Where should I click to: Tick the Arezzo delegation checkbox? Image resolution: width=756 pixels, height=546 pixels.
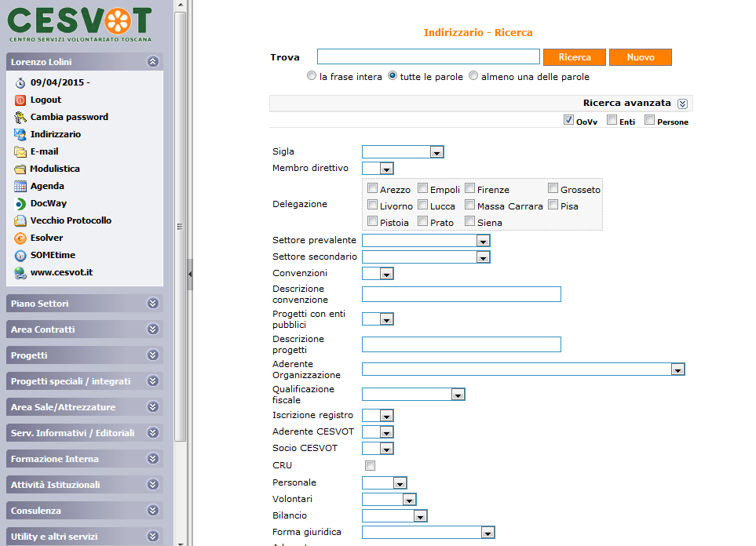372,188
